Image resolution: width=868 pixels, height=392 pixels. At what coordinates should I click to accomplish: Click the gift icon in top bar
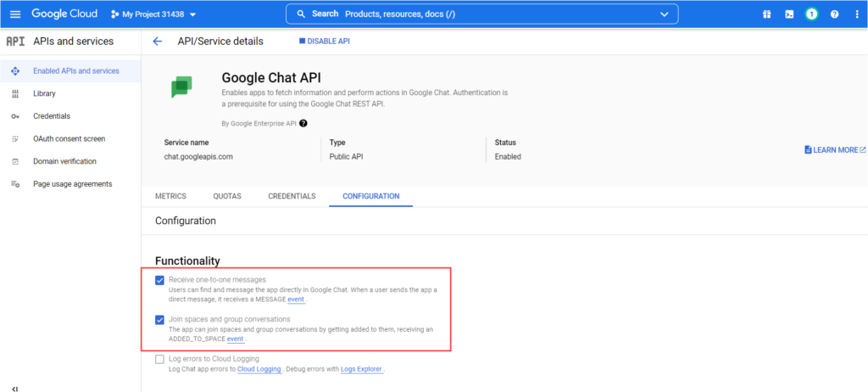click(766, 14)
